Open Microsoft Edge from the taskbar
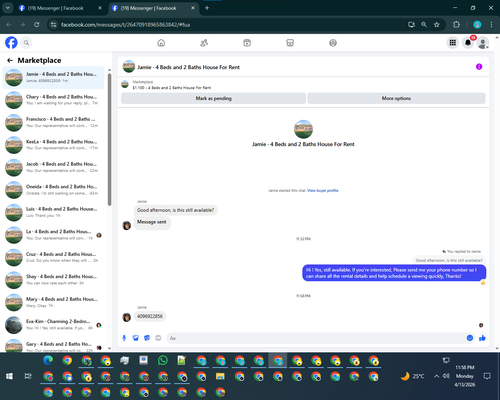 tap(48, 360)
